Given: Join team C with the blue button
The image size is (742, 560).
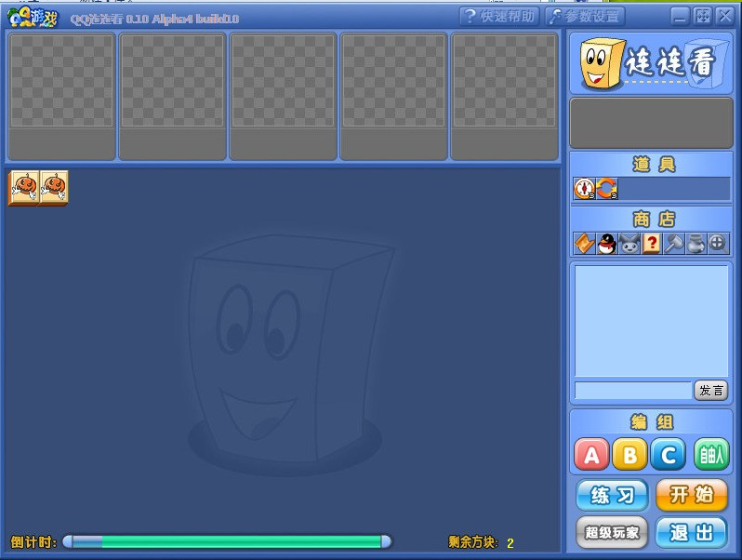Looking at the screenshot, I should point(669,455).
